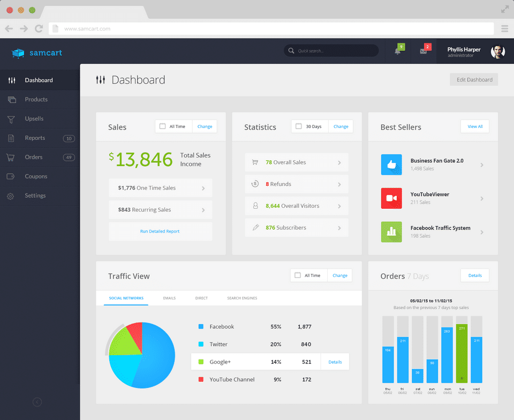Reload the page with refresh icon

39,28
